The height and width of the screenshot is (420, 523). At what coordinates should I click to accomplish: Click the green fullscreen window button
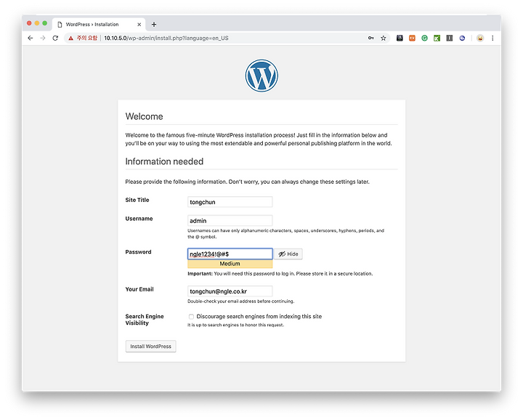coord(45,23)
